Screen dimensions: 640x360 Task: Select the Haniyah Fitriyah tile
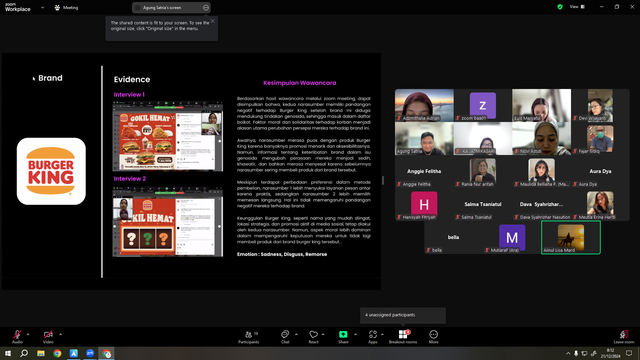(x=424, y=204)
